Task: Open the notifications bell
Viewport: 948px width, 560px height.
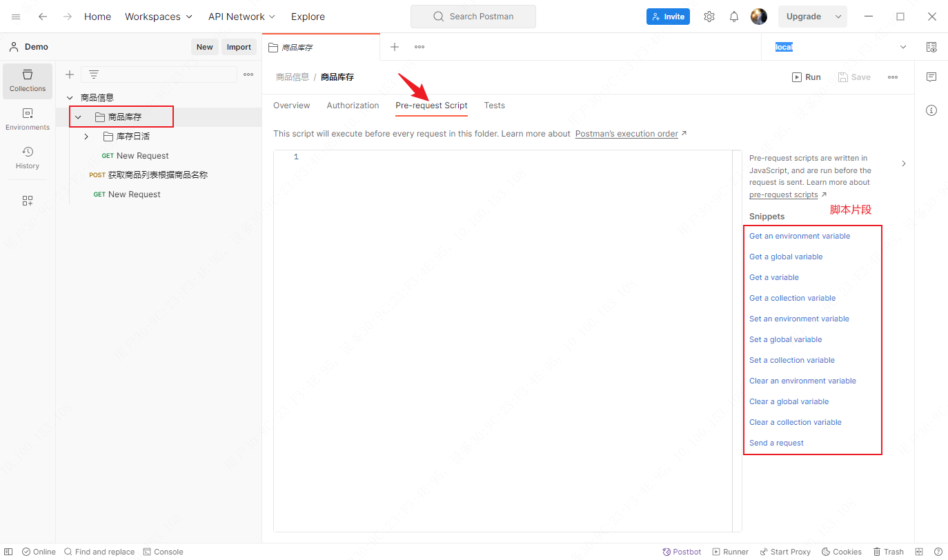Action: click(x=734, y=17)
